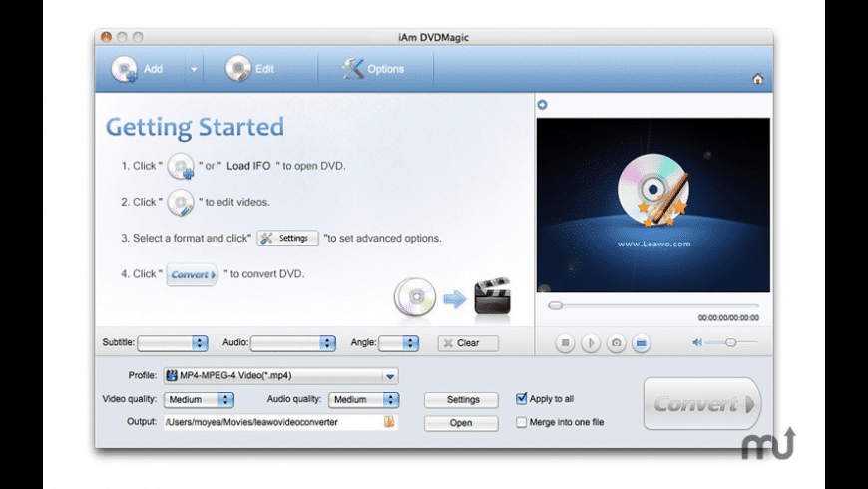Click the Settings button in step 3
The width and height of the screenshot is (868, 489).
coord(288,239)
